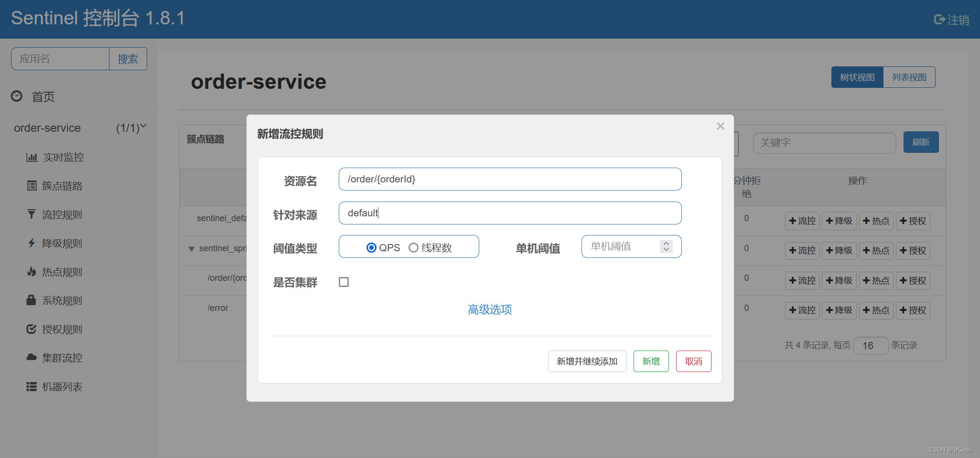Expand the order-service app chevron

143,127
